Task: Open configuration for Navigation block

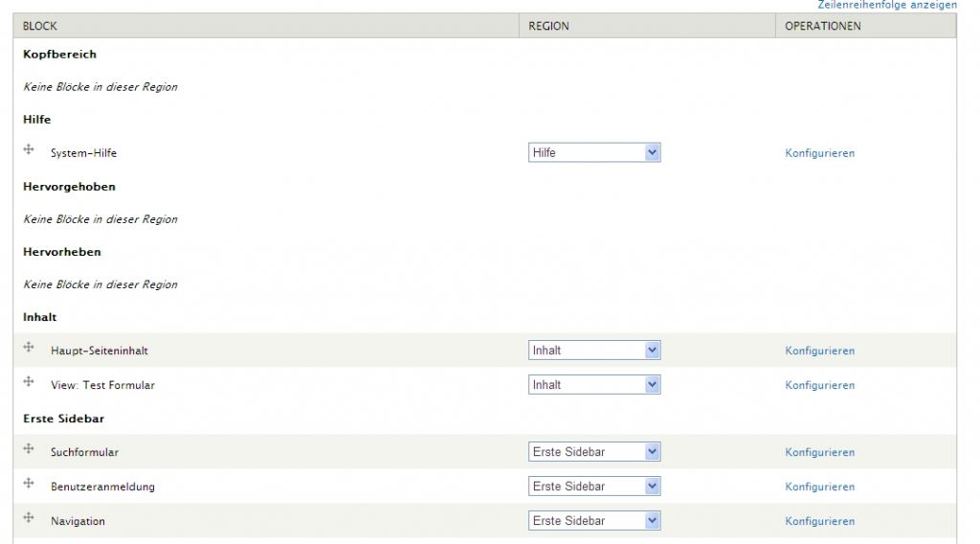Action: tap(819, 521)
